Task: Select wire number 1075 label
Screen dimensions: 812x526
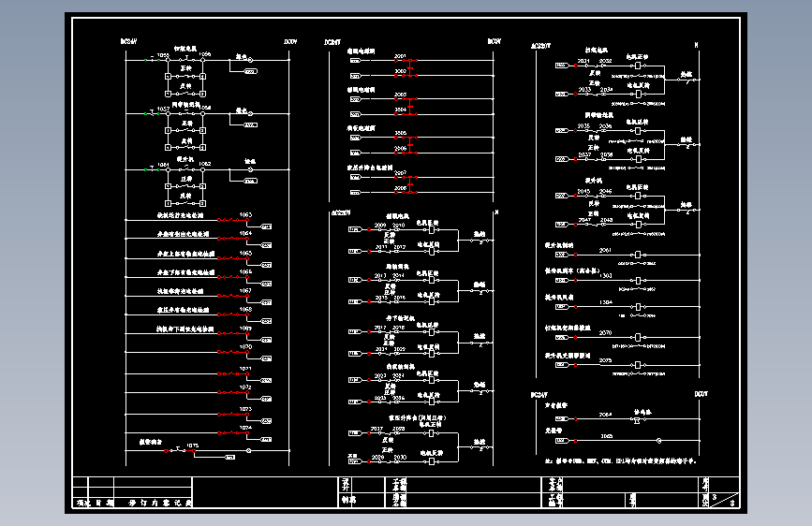Action: pos(192,446)
